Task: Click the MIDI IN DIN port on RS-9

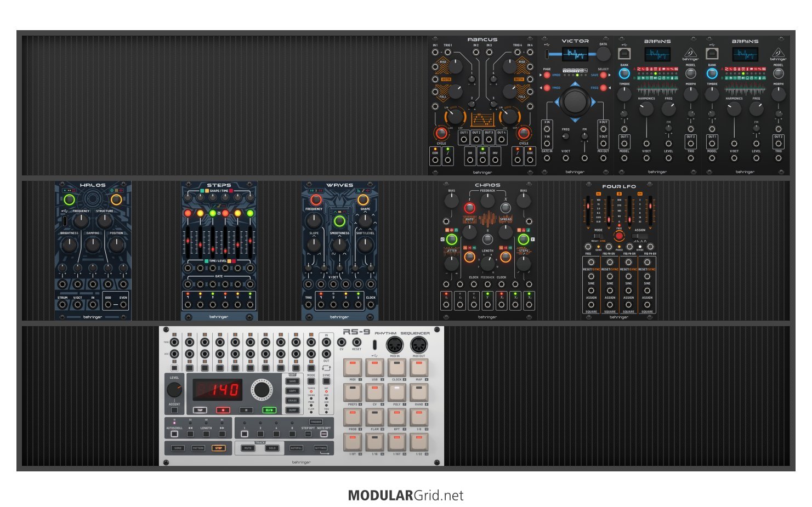Action: [395, 345]
